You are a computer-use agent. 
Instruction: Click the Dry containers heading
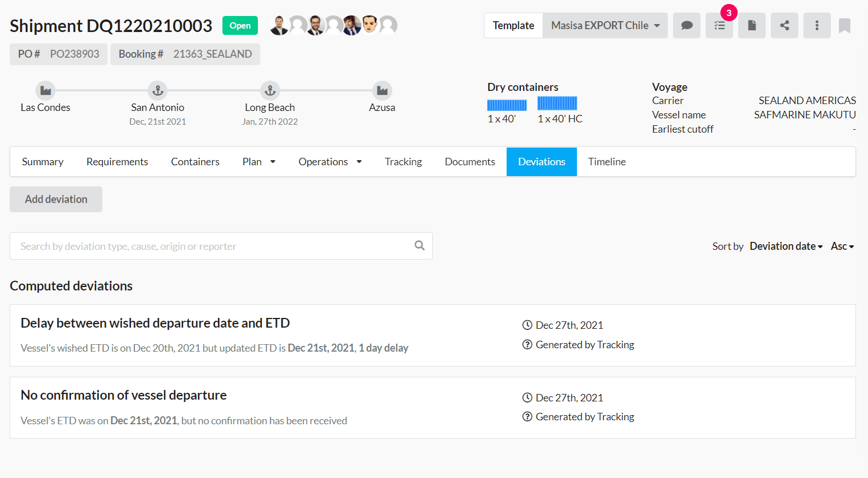tap(523, 87)
